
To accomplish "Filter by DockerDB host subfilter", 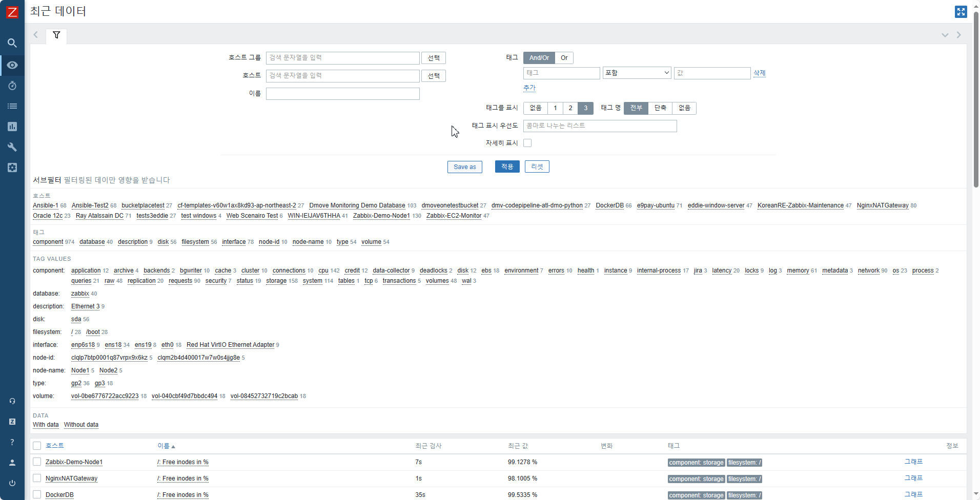I will 609,205.
